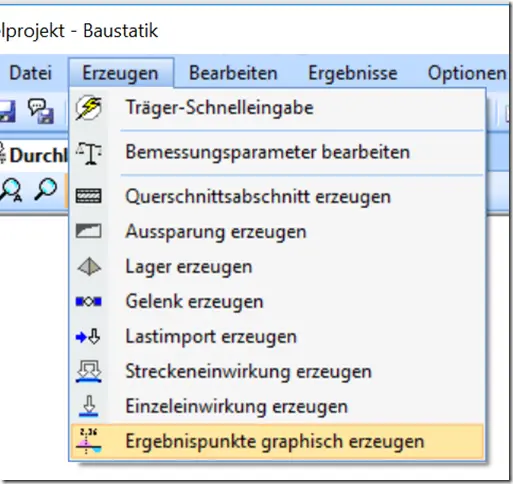Click the Lager pyramid support icon

(x=89, y=267)
